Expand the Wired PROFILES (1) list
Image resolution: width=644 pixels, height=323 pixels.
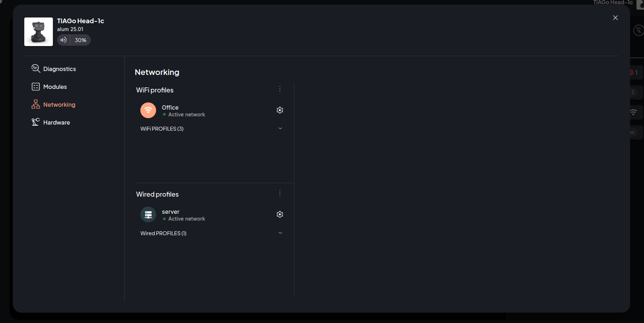[280, 233]
